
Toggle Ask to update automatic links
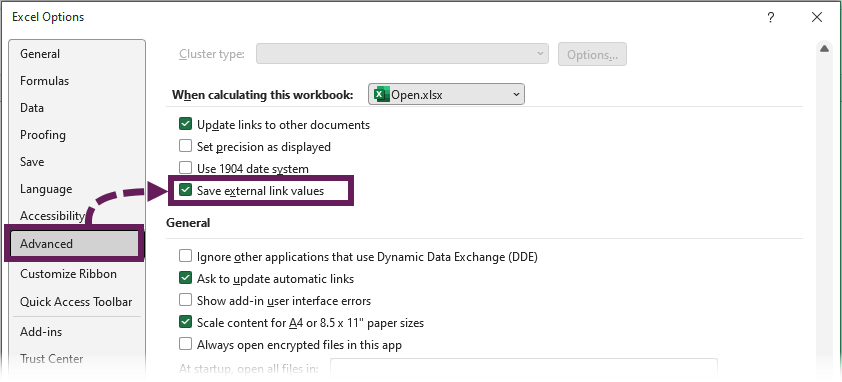coord(185,279)
